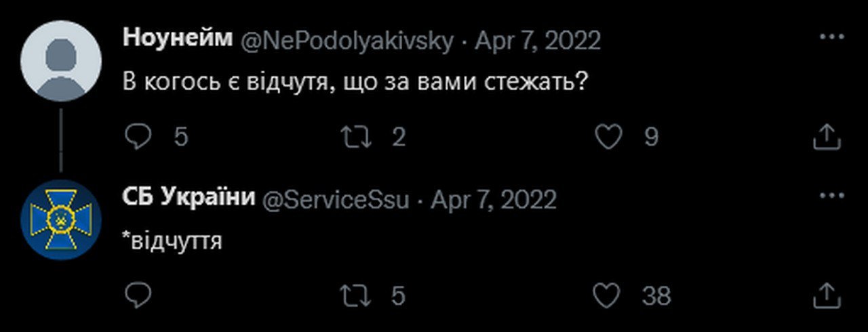Reply to the СБ України tweet

pyautogui.click(x=140, y=295)
